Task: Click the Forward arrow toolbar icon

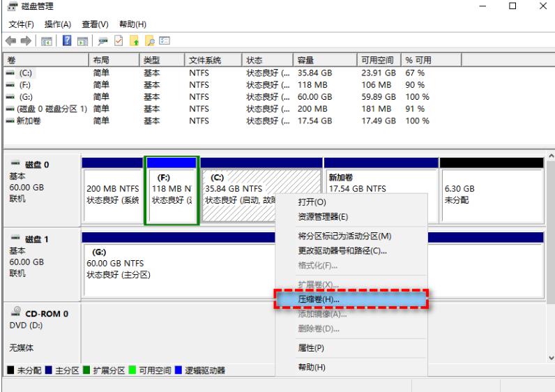Action: [x=26, y=41]
